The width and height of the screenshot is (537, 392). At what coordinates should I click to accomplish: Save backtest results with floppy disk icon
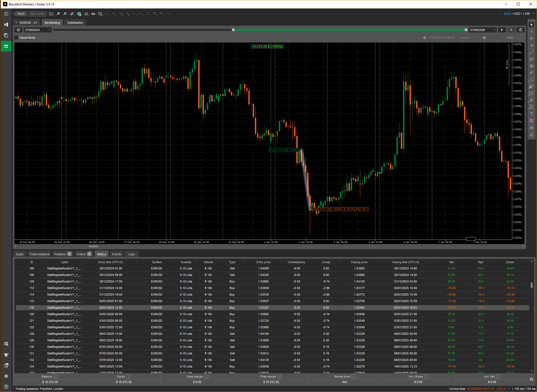pyautogui.click(x=520, y=30)
